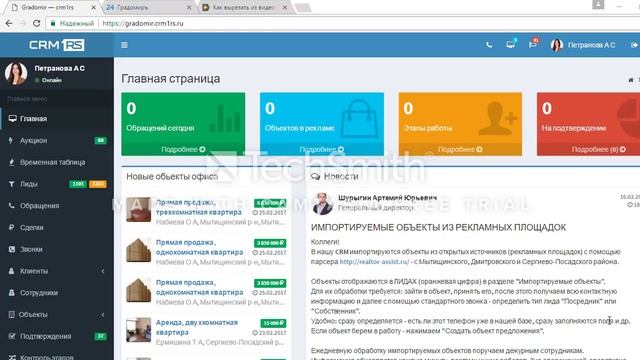Open Временная таблица in sidebar
Image resolution: width=640 pixels, height=360 pixels.
[x=57, y=162]
